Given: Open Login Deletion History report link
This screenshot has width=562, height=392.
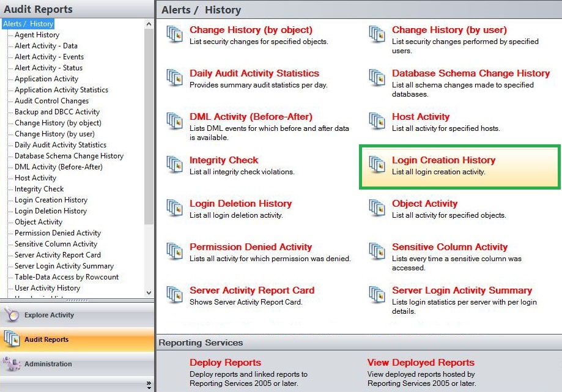Looking at the screenshot, I should point(240,203).
